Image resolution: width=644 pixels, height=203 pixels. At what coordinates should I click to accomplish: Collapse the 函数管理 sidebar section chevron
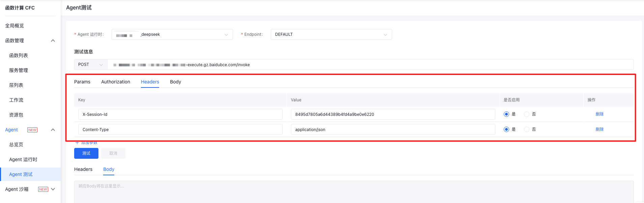pyautogui.click(x=53, y=41)
